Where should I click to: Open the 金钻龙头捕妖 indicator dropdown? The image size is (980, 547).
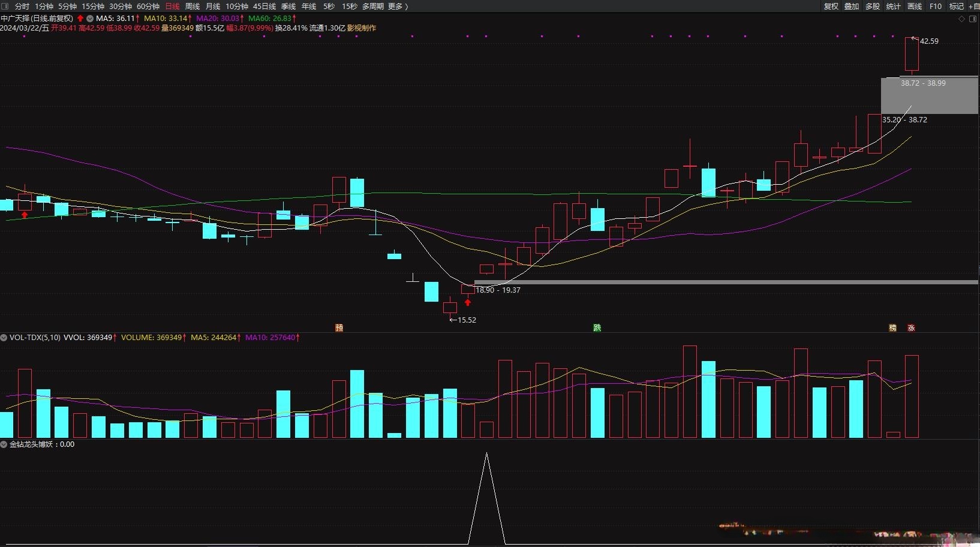pyautogui.click(x=4, y=444)
